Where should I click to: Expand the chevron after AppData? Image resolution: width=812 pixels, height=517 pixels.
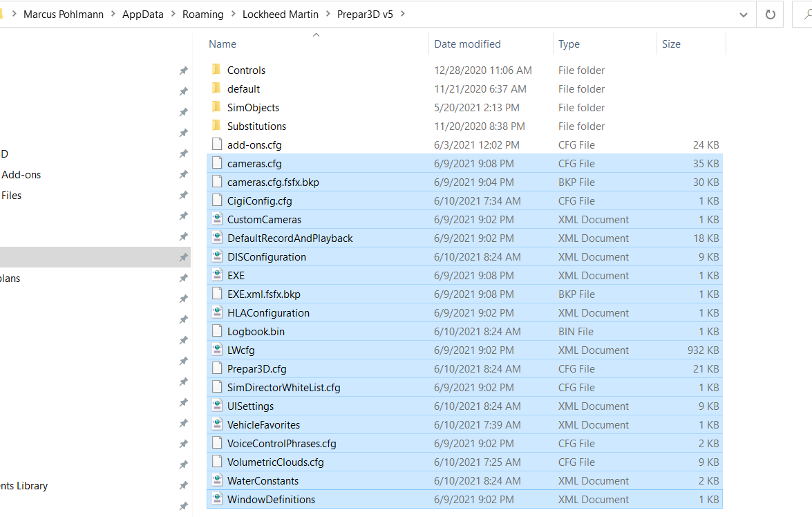(173, 14)
